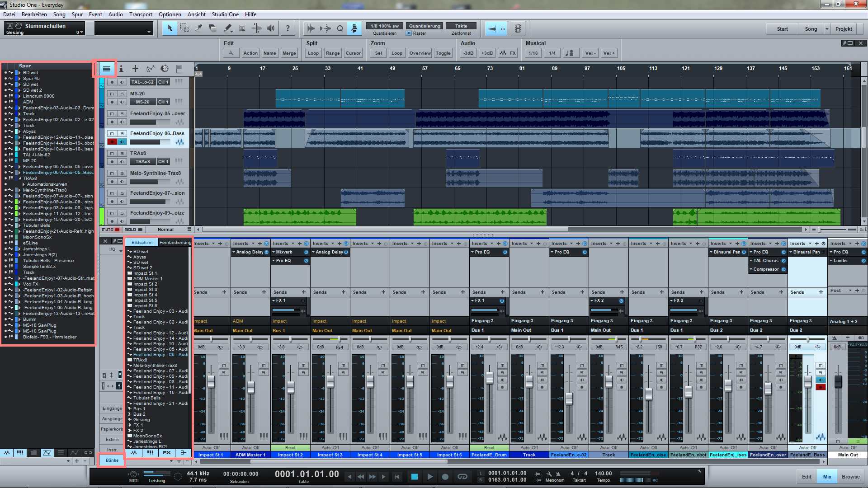Show automation with the curve icon

[x=150, y=69]
